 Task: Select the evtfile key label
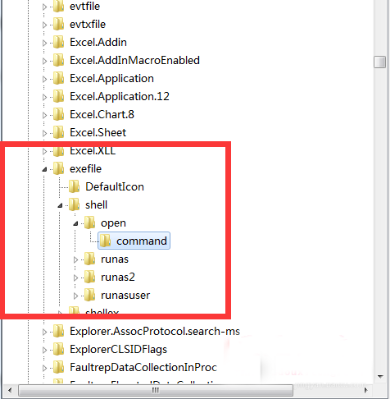coord(85,6)
